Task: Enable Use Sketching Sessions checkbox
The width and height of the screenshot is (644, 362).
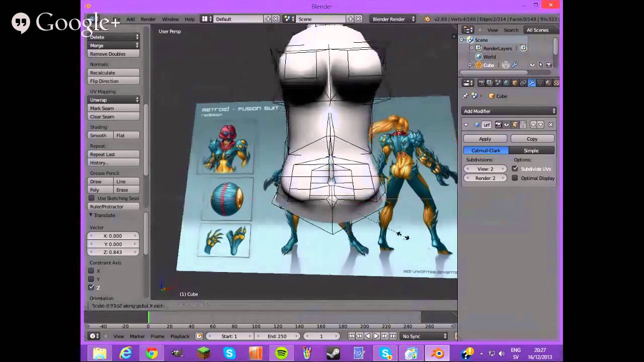Action: [x=92, y=198]
